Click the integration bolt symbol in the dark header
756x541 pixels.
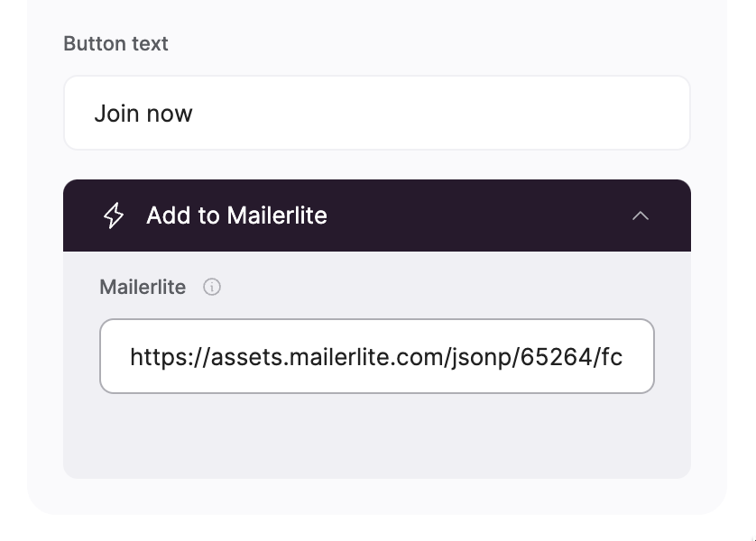pyautogui.click(x=112, y=215)
